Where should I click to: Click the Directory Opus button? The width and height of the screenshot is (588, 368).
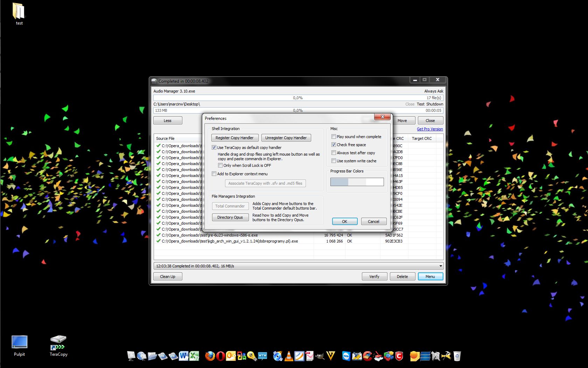pyautogui.click(x=230, y=217)
